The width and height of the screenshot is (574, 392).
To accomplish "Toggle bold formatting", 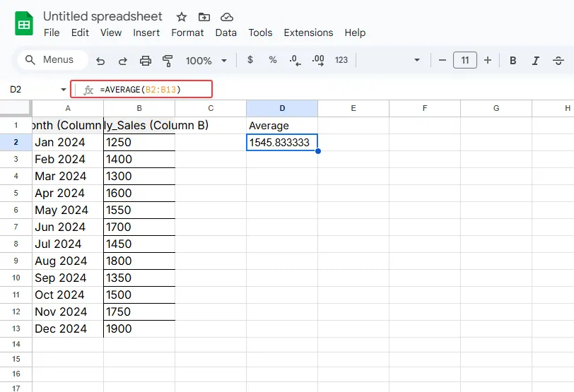I will [513, 61].
